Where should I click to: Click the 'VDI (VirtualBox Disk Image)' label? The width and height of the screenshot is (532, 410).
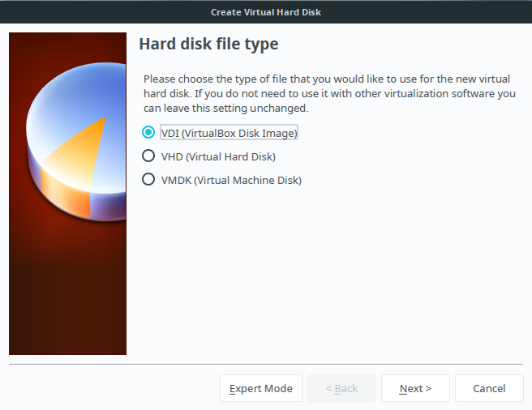[229, 133]
